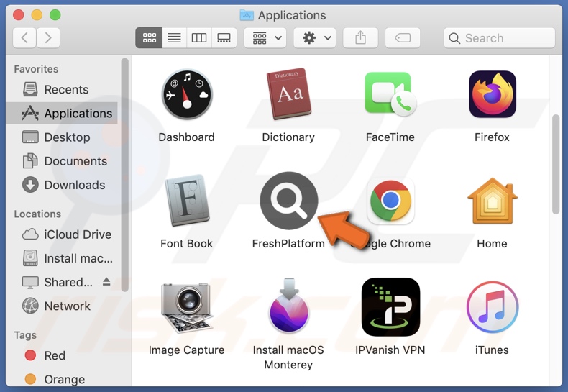Click the Applications folder icon in title bar

click(x=247, y=15)
